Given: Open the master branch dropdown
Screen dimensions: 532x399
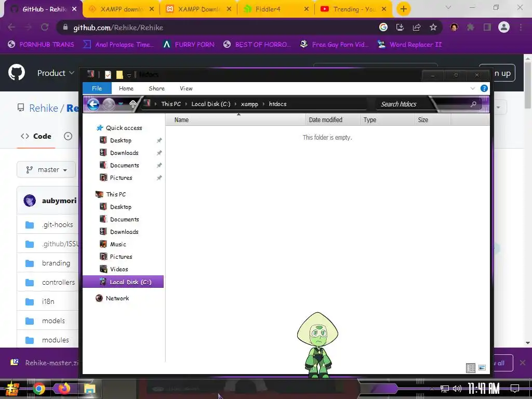Looking at the screenshot, I should click(x=46, y=170).
